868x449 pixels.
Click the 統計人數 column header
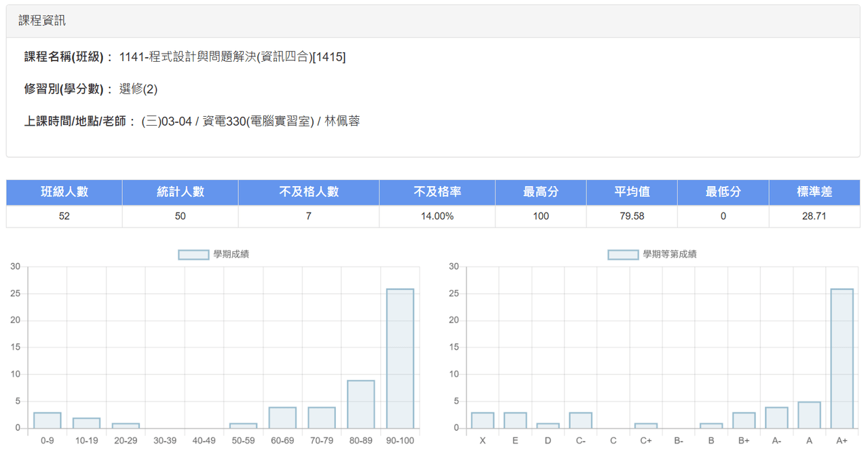181,192
